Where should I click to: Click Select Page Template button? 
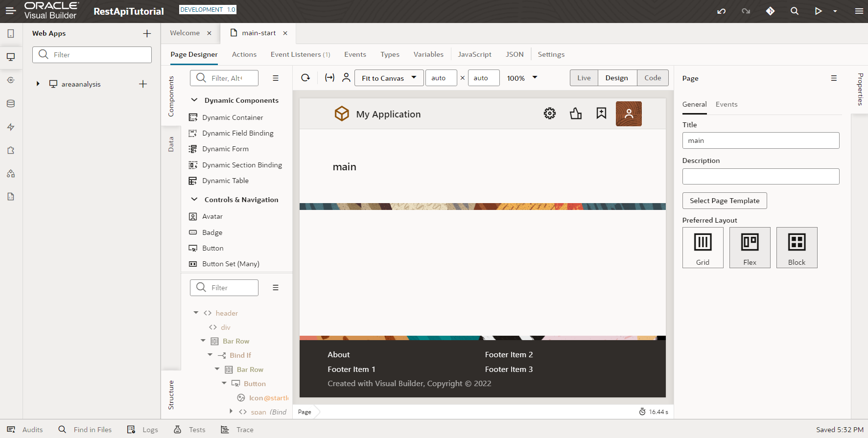(724, 201)
